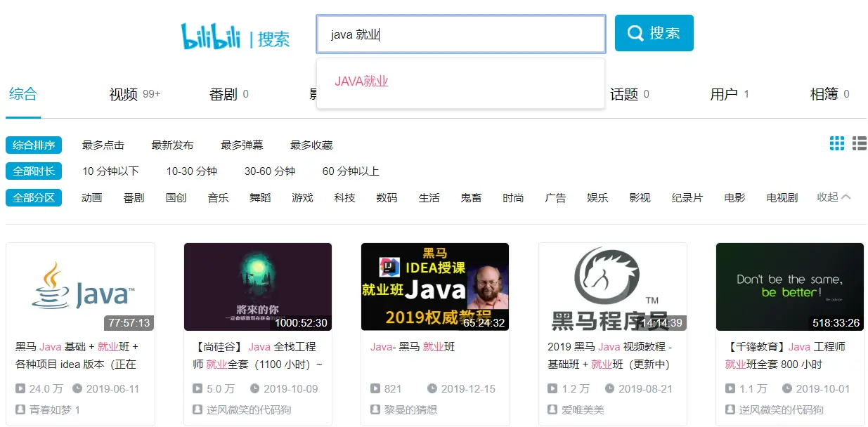Filter by 影视 category

pyautogui.click(x=640, y=198)
